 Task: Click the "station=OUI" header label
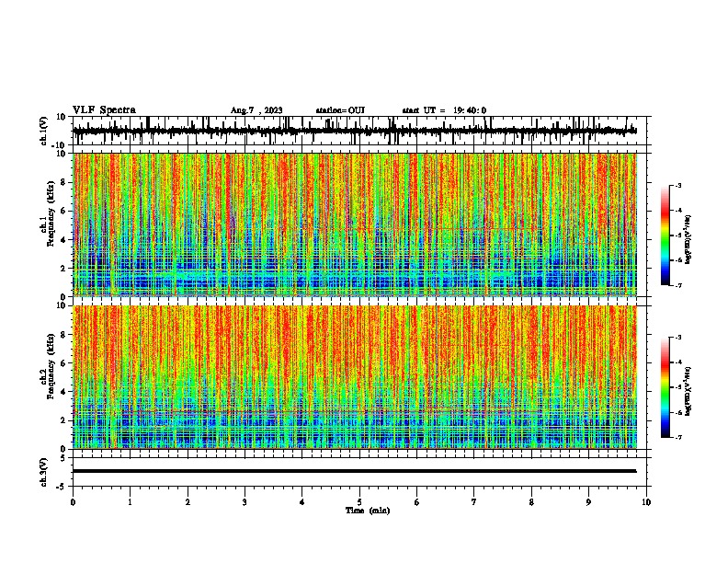point(340,110)
